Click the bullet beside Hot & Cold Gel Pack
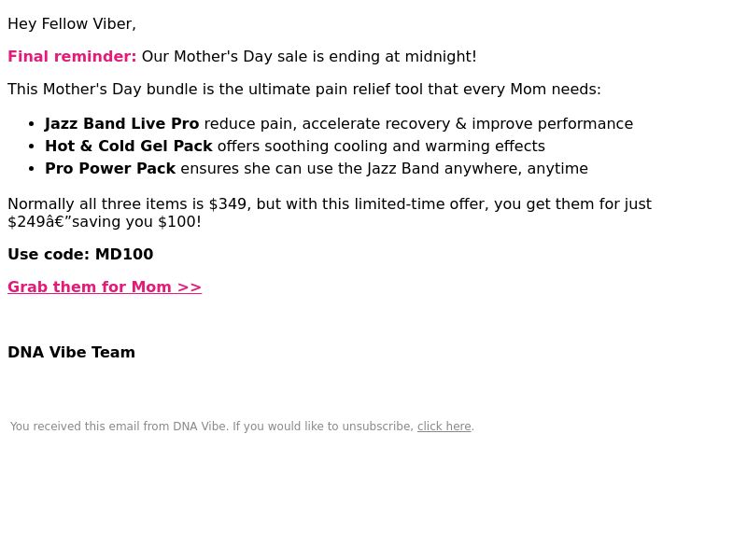Image resolution: width=747 pixels, height=560 pixels. click(32, 147)
